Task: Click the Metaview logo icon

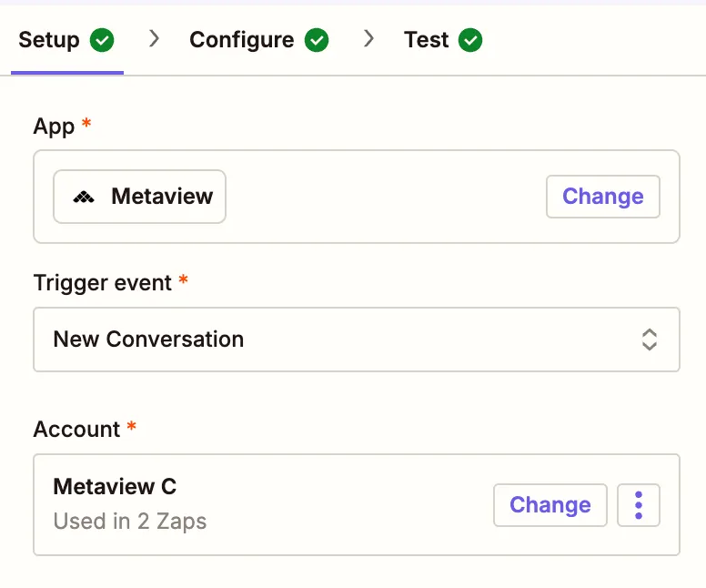Action: pyautogui.click(x=84, y=197)
